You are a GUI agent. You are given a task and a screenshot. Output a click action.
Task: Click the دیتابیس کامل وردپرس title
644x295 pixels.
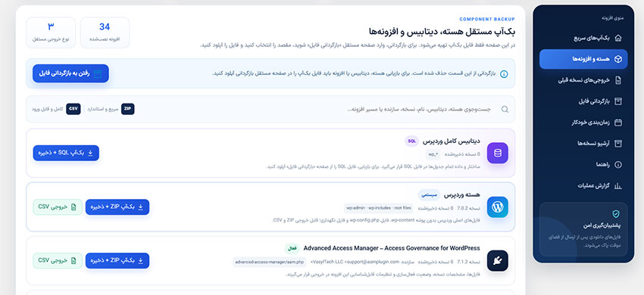click(451, 141)
